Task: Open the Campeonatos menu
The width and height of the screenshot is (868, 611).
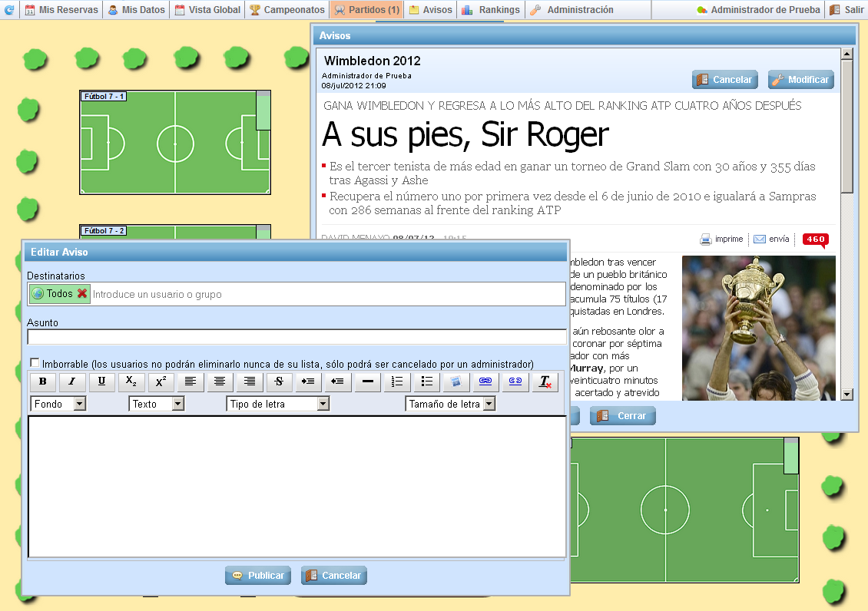Action: (287, 9)
